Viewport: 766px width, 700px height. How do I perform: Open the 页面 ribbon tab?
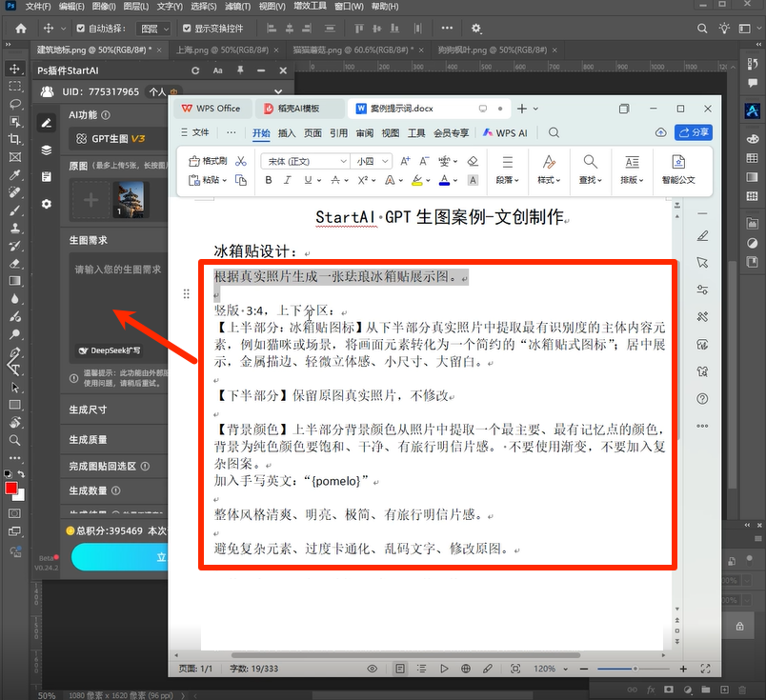point(312,133)
